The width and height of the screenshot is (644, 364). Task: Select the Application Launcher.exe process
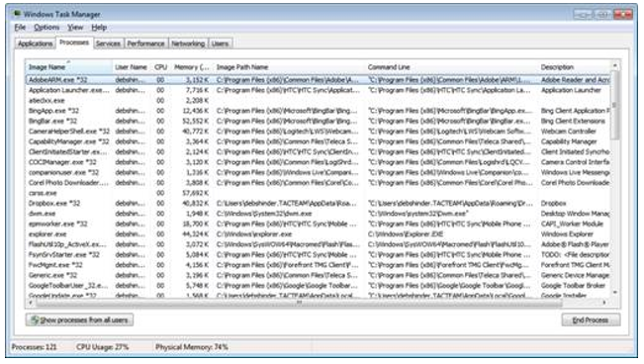(318, 90)
